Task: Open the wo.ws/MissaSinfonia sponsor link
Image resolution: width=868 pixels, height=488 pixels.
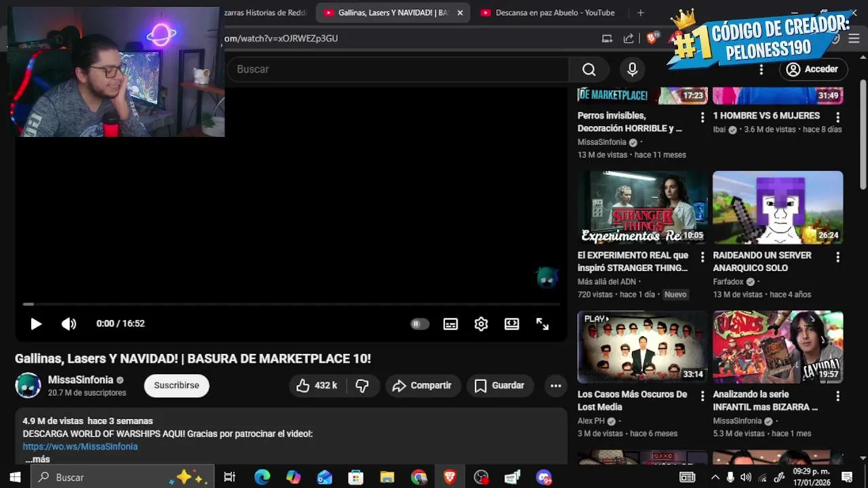Action: [80, 447]
